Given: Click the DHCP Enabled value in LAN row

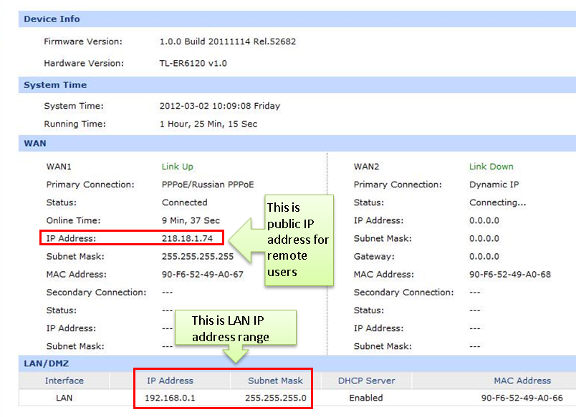Looking at the screenshot, I should click(x=366, y=398).
